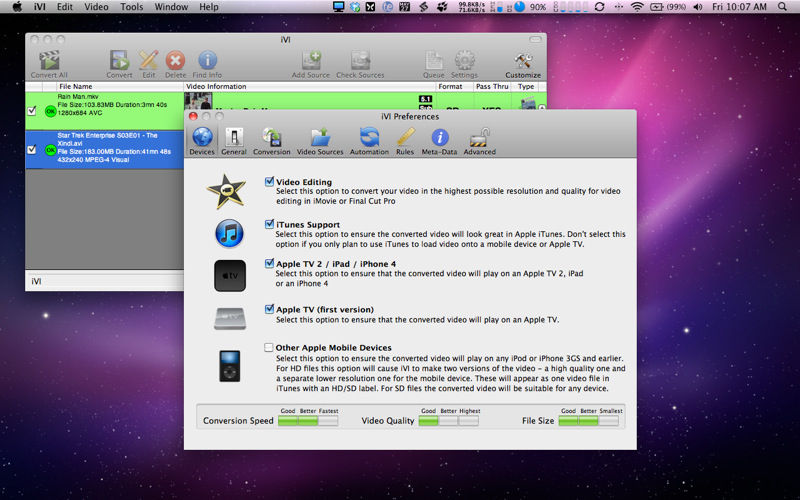Click Add Source in iVI toolbar

pos(311,64)
